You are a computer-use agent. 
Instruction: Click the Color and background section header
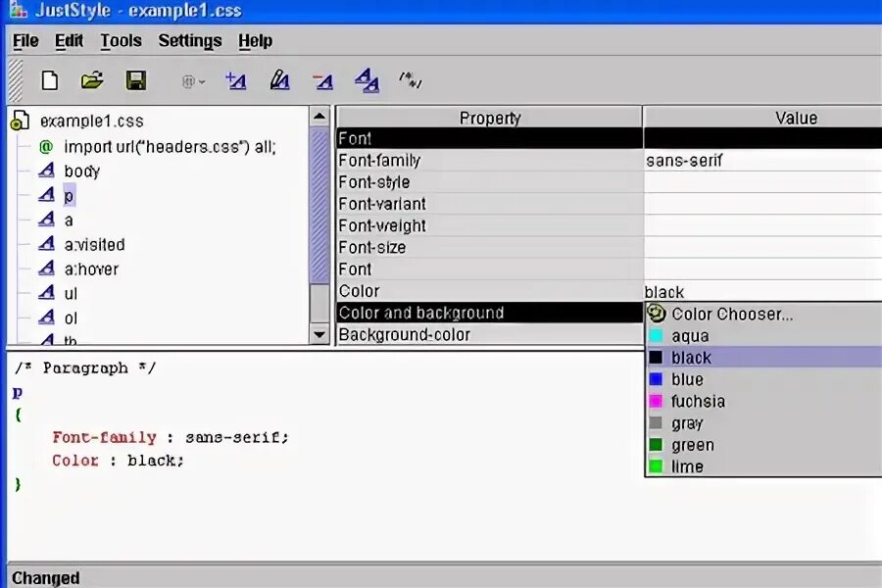489,313
